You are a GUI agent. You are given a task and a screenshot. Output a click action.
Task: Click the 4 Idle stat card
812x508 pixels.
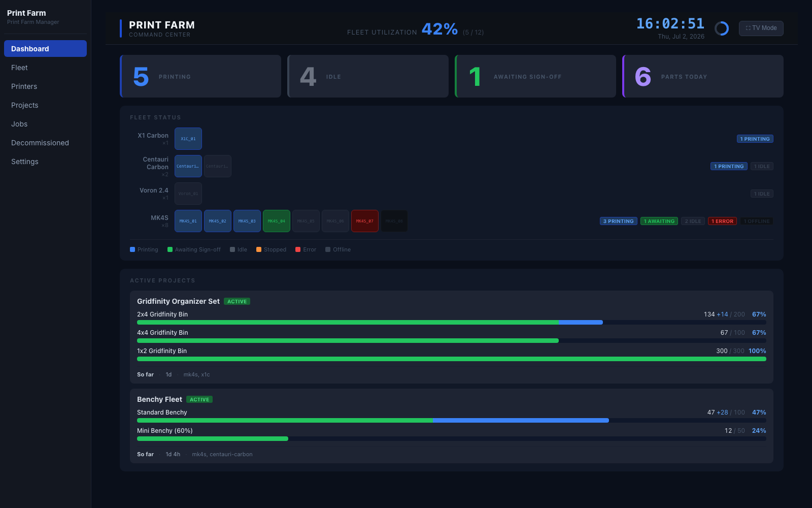368,76
